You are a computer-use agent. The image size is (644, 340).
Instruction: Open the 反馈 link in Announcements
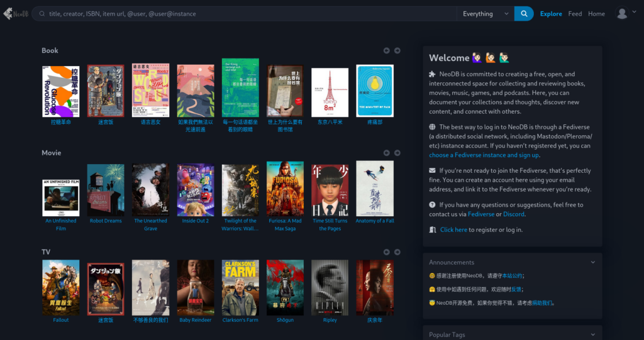(516, 290)
